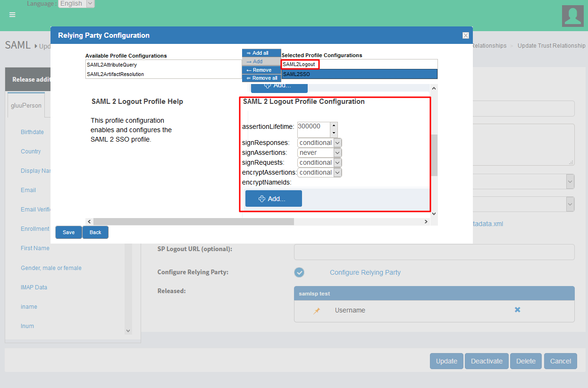Image resolution: width=588 pixels, height=388 pixels.
Task: Click the SP Logout URL input field
Action: [x=434, y=252]
